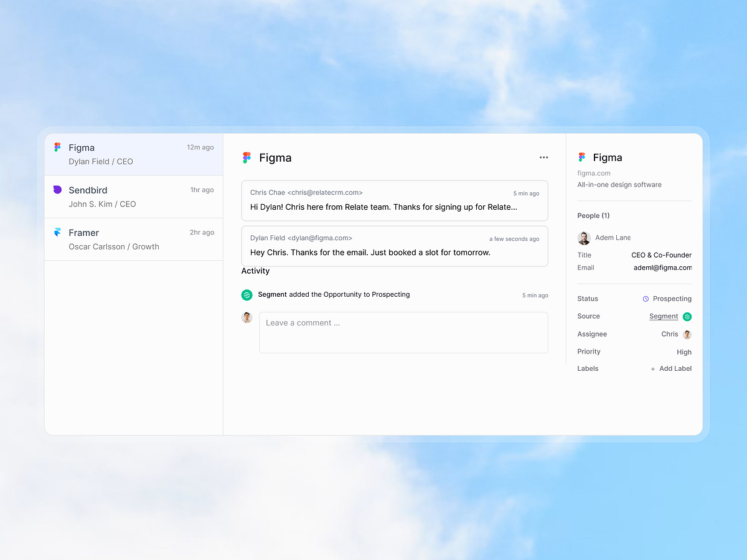Image resolution: width=747 pixels, height=560 pixels.
Task: Click the Labels field label
Action: (x=588, y=368)
